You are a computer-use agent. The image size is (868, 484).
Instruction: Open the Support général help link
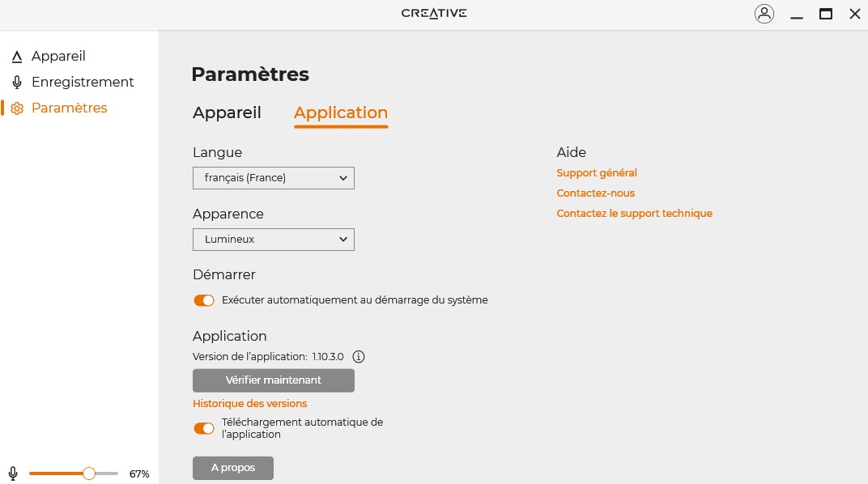click(597, 173)
